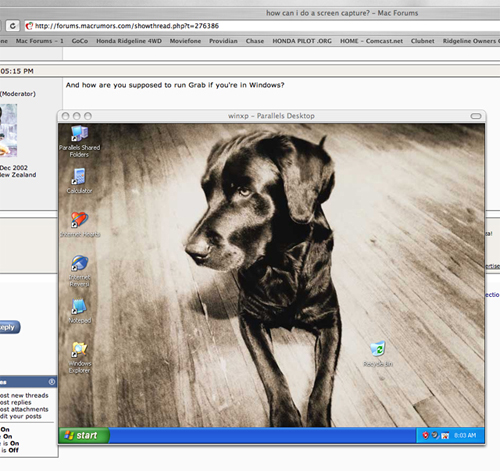Click the 'edit your posts' rule text
The width and height of the screenshot is (500, 471).
click(21, 416)
